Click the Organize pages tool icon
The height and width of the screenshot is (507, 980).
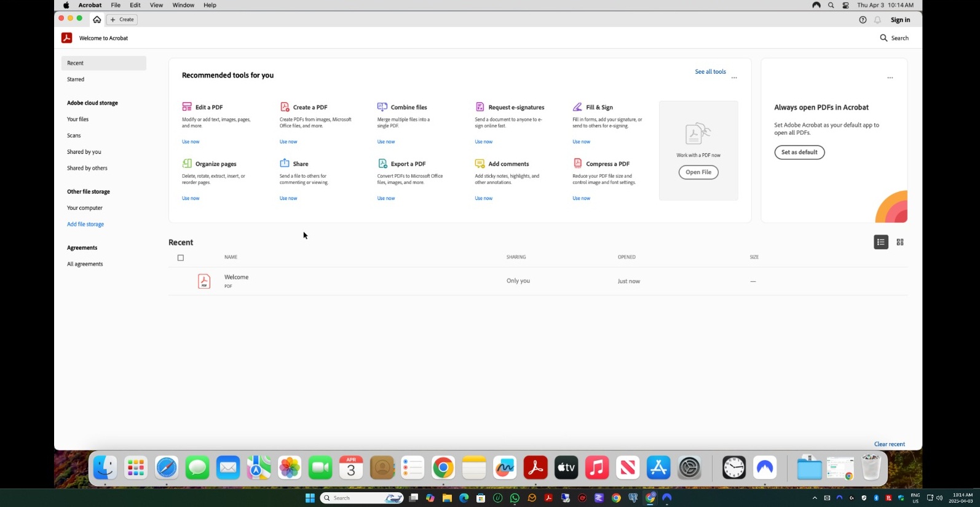tap(187, 163)
